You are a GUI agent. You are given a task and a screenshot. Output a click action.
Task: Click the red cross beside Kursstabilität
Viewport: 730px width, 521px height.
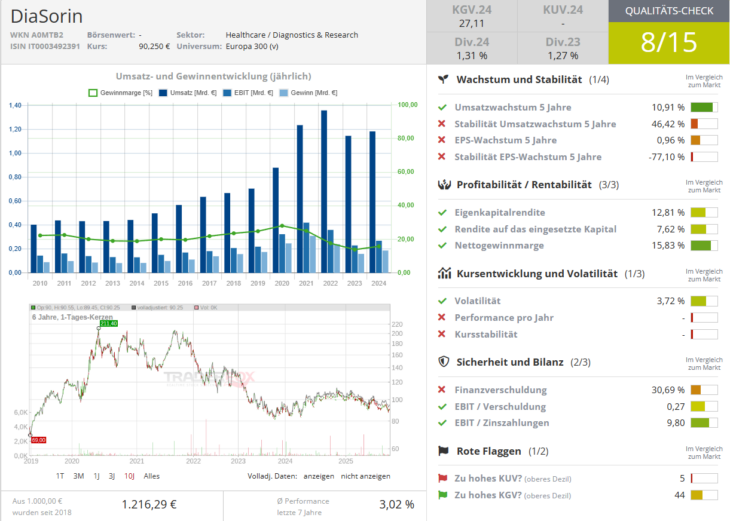(x=442, y=334)
